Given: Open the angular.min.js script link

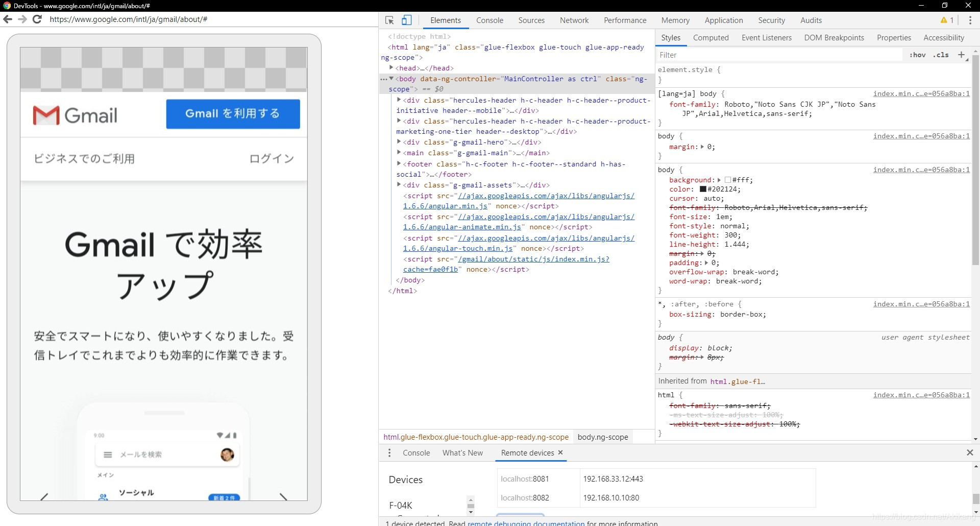Looking at the screenshot, I should [519, 201].
